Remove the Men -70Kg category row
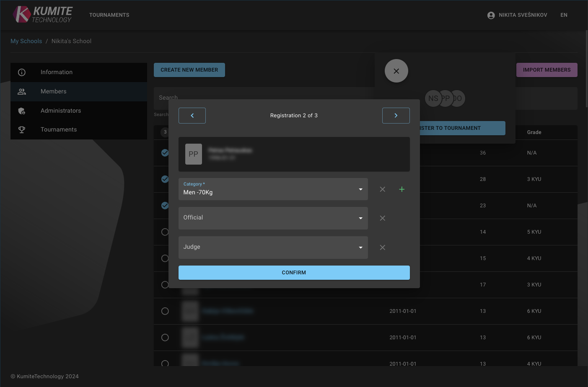This screenshot has height=387, width=588. [x=382, y=189]
